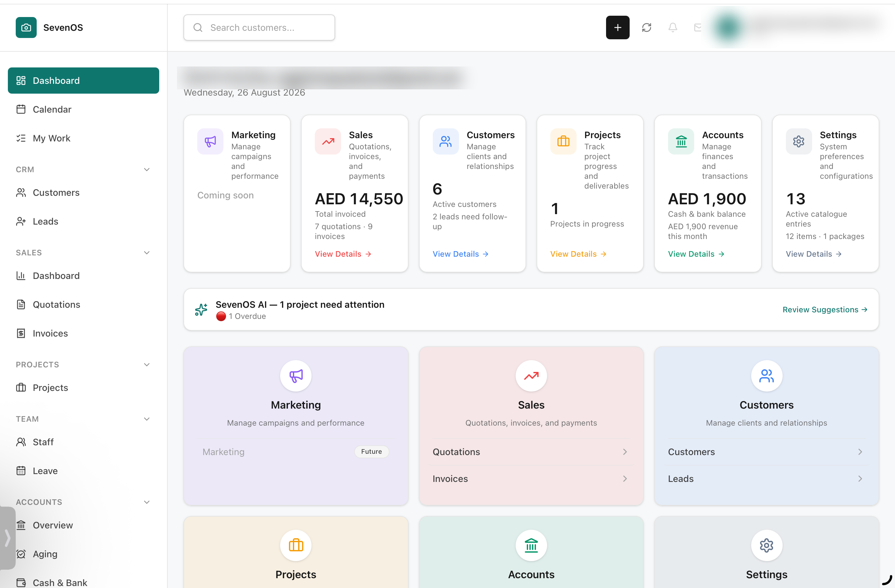Go to My Work in the sidebar
Image resolution: width=895 pixels, height=588 pixels.
click(x=84, y=138)
